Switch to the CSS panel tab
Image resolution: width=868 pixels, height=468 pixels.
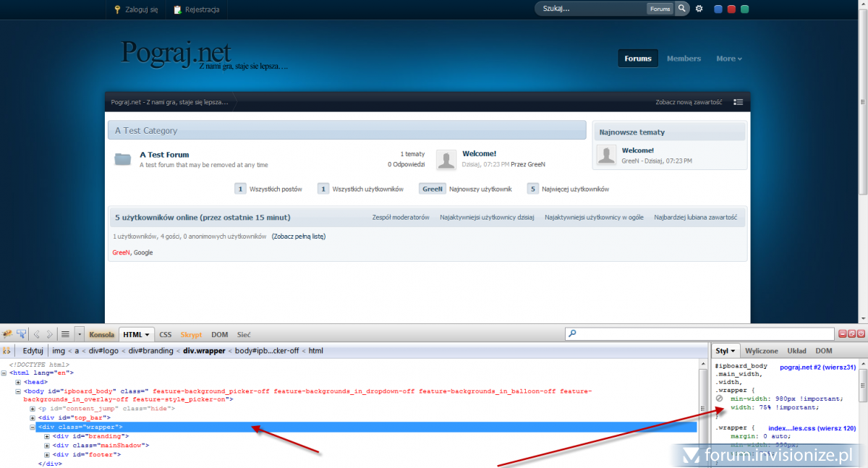pos(166,334)
